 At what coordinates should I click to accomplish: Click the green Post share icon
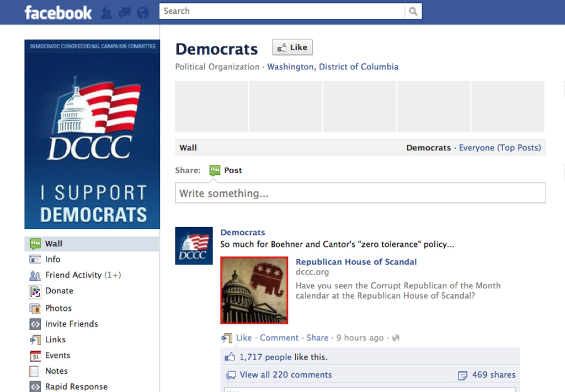pyautogui.click(x=214, y=170)
